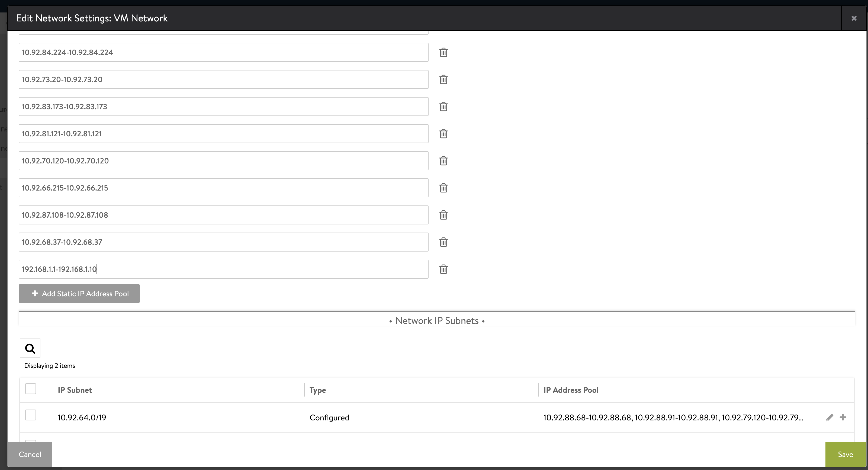Edit the 192.168.1.1-192.168.1.10 input field
The width and height of the screenshot is (868, 470).
coord(223,269)
